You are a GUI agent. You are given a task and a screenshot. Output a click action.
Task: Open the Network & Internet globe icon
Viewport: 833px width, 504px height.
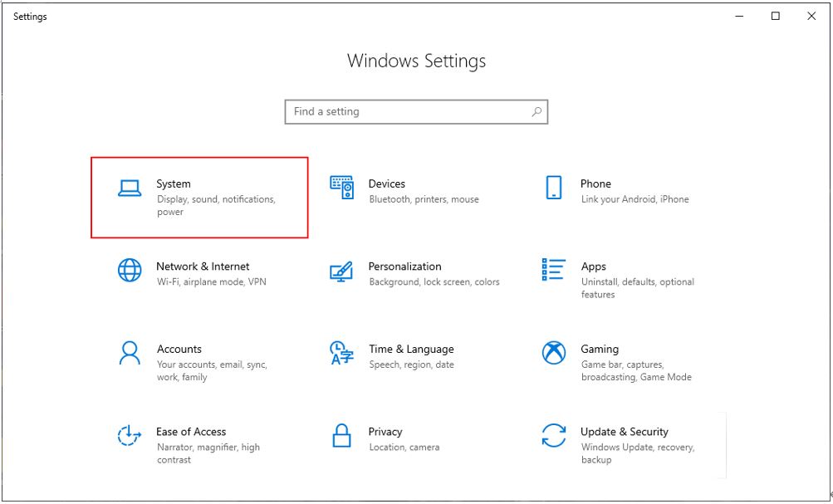click(x=130, y=271)
